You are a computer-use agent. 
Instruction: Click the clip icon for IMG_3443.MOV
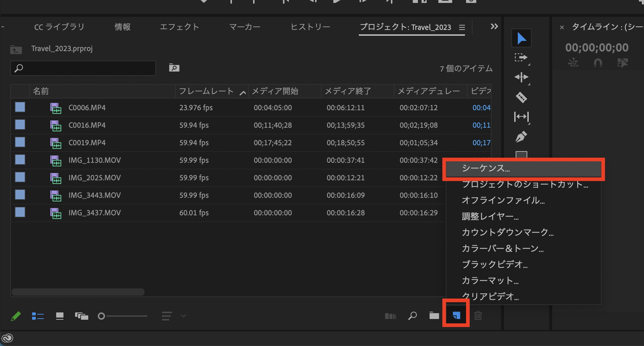click(x=55, y=196)
